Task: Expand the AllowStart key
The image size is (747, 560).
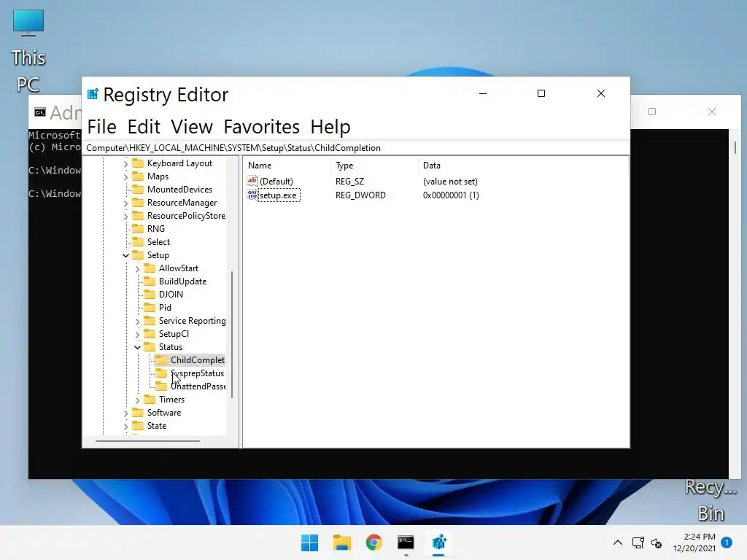Action: pos(138,269)
